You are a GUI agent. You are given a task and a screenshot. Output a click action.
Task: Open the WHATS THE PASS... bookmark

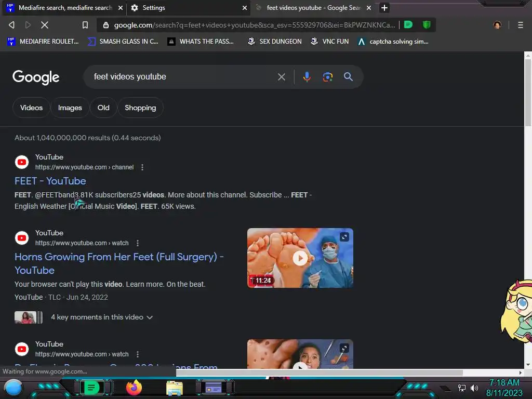click(201, 42)
